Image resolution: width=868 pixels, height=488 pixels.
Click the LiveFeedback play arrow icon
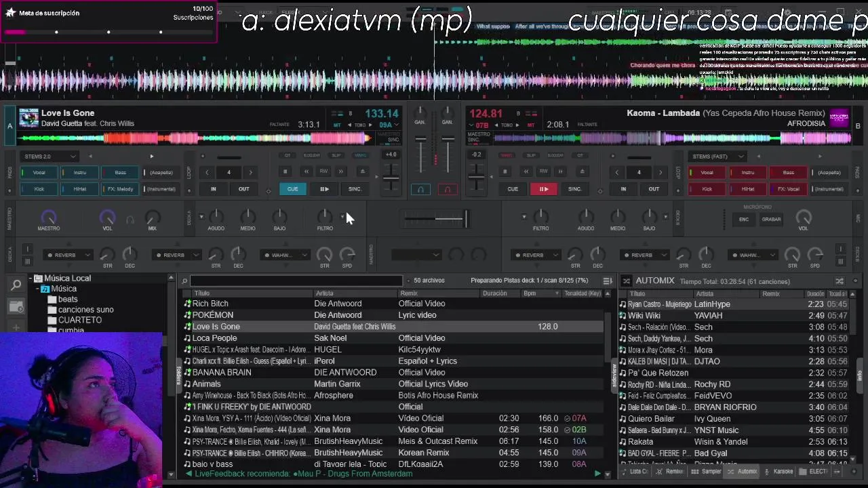click(x=597, y=474)
